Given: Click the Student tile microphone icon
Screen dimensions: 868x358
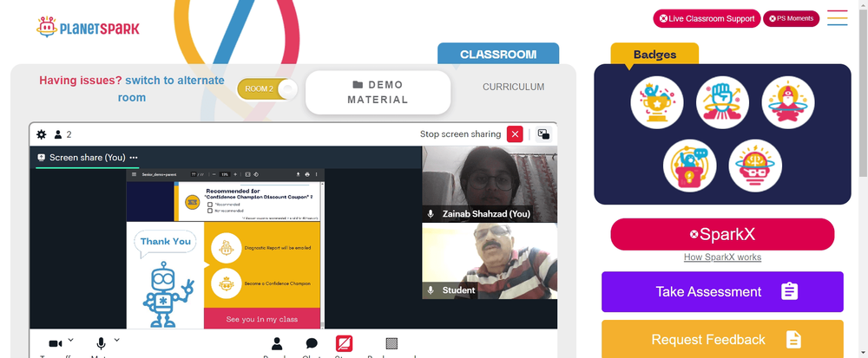Looking at the screenshot, I should [431, 290].
